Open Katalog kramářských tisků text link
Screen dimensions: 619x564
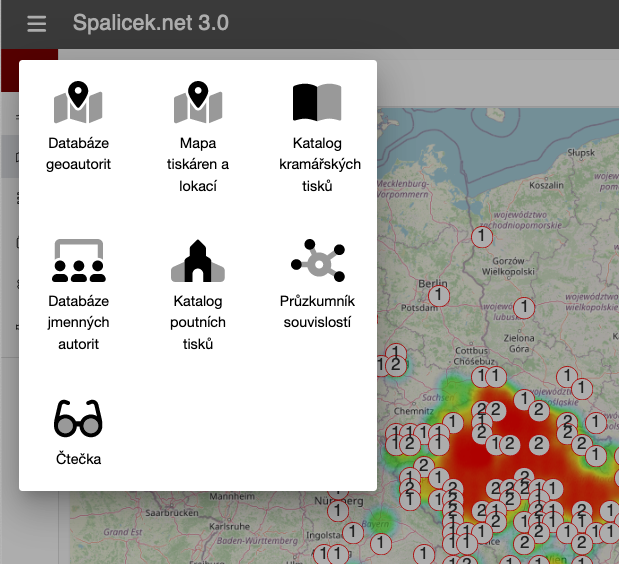point(317,165)
